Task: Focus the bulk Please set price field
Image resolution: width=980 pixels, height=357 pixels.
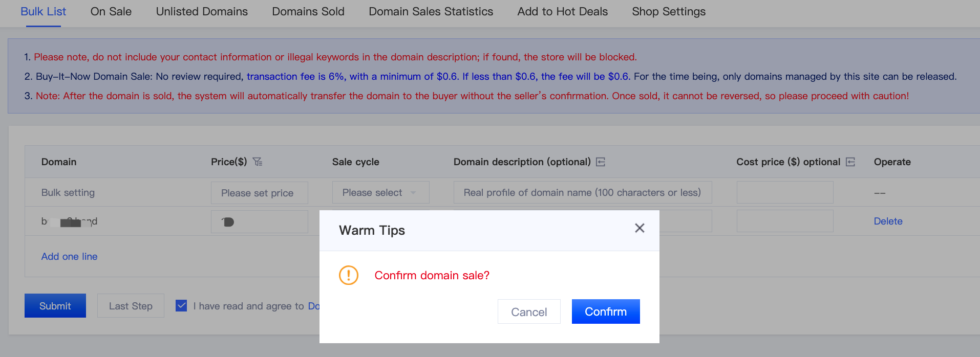Action: click(x=260, y=193)
